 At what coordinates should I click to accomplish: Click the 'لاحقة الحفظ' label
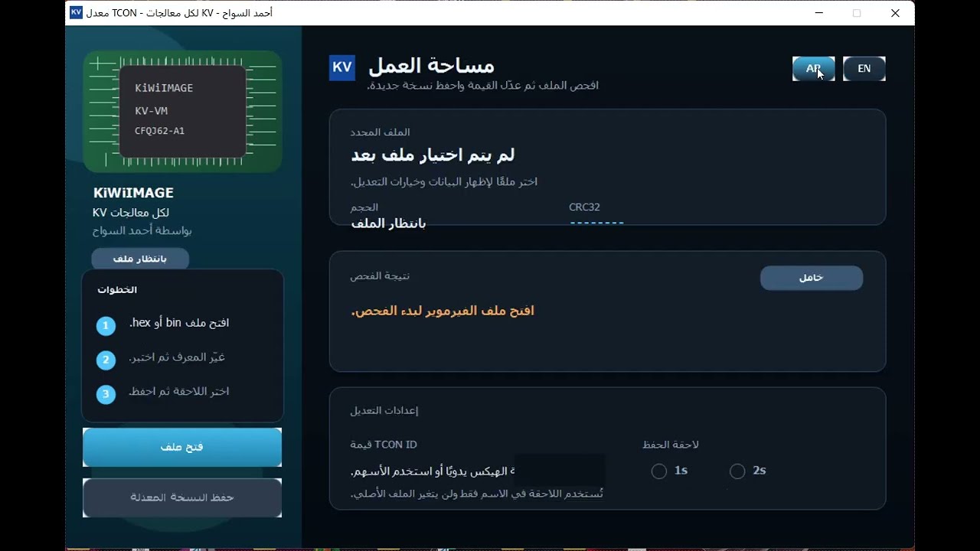[x=671, y=445]
